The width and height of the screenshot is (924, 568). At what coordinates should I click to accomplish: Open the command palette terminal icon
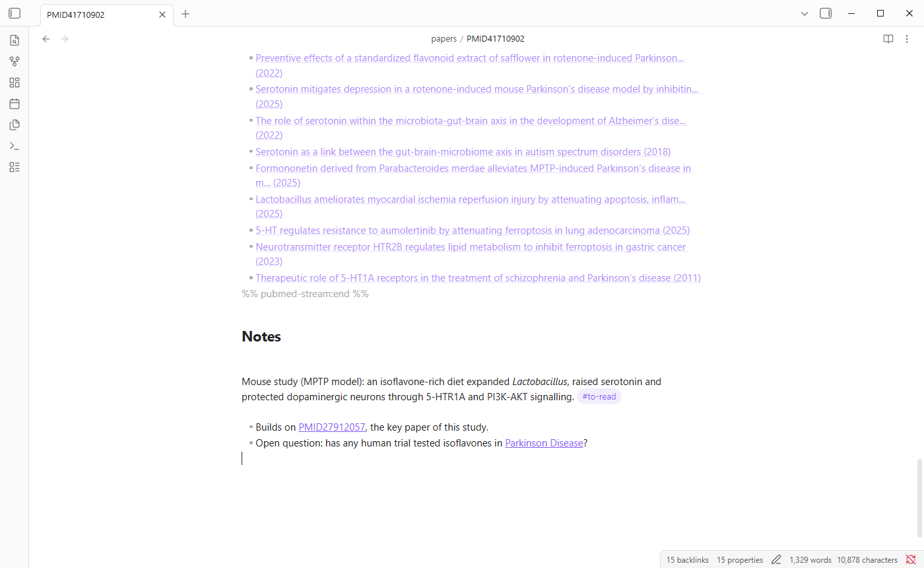coord(15,146)
